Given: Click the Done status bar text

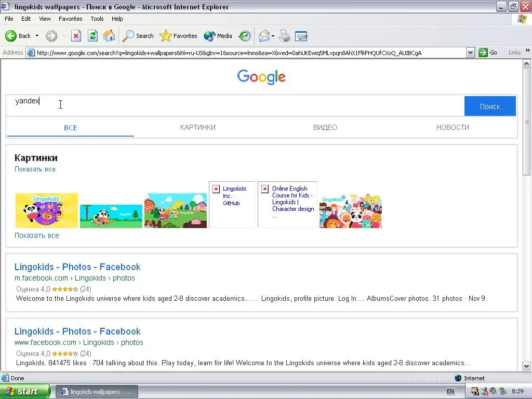Looking at the screenshot, I should pyautogui.click(x=17, y=378).
